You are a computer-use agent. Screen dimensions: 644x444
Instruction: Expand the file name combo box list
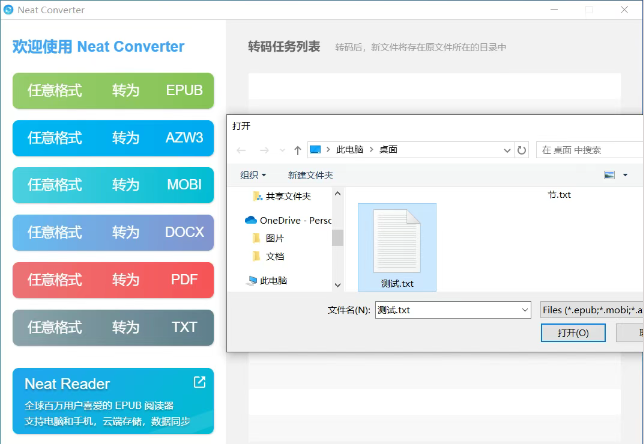pos(525,310)
